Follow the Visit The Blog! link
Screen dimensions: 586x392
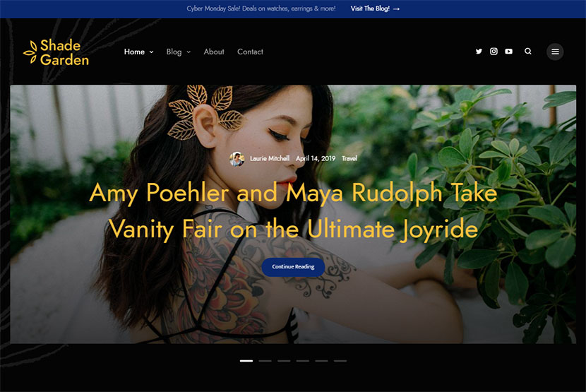[x=370, y=8]
